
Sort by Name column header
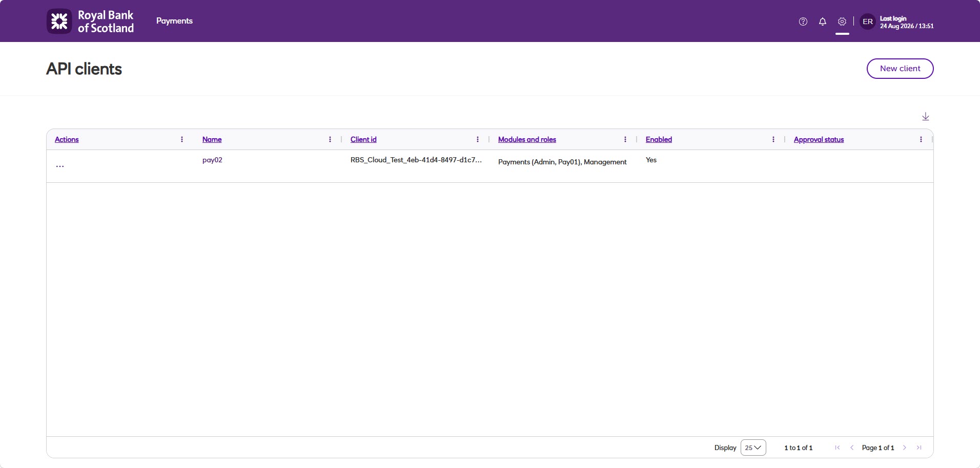pos(212,139)
